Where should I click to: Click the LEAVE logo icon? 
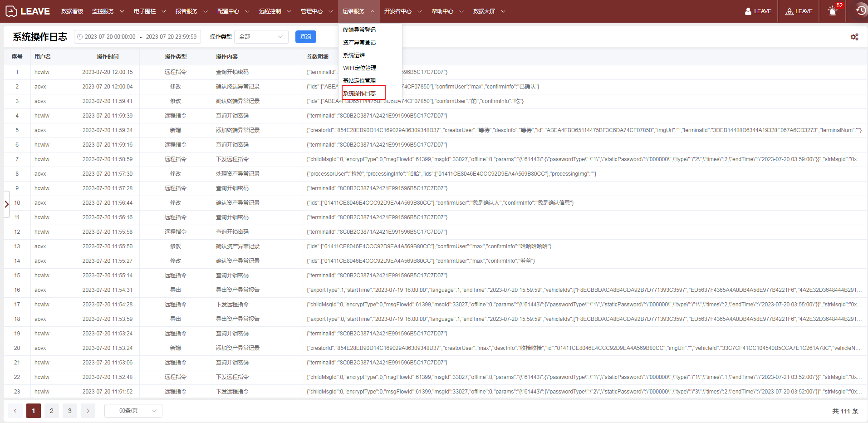coord(11,11)
